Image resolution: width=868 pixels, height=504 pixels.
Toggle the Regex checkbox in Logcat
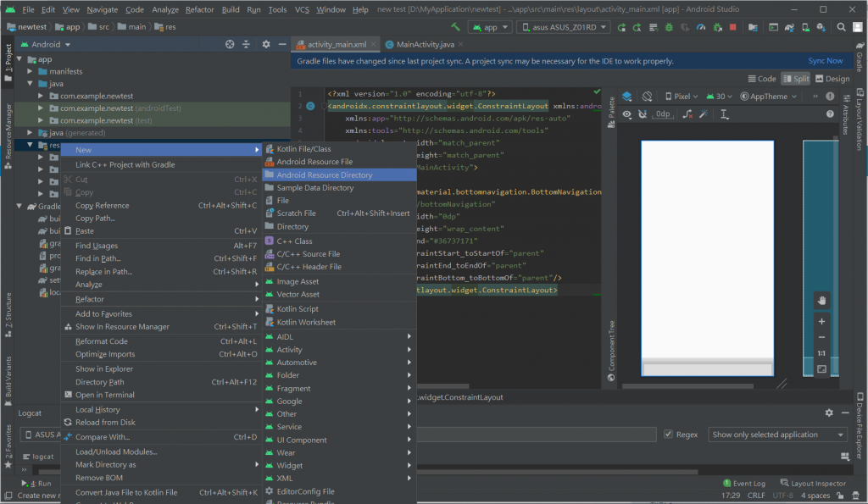pos(670,435)
